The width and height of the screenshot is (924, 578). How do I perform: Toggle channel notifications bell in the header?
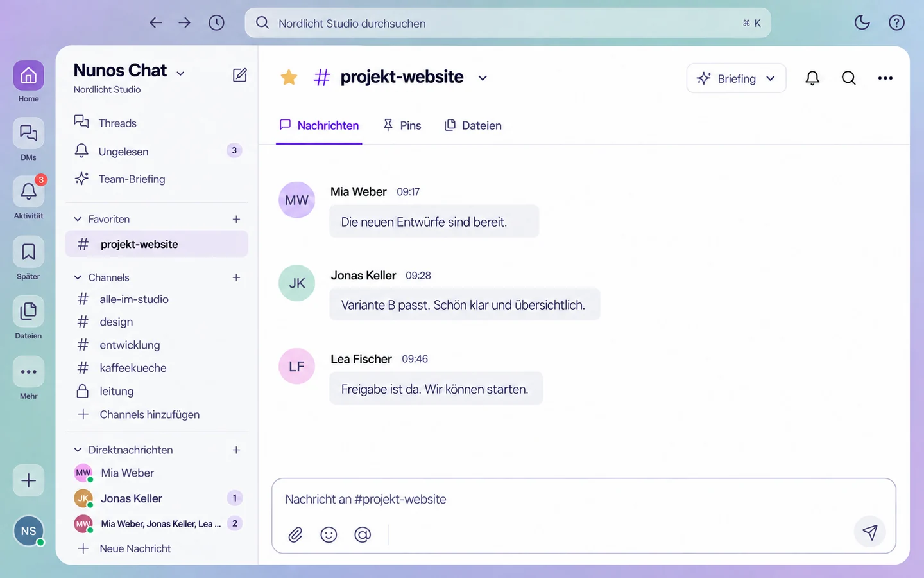812,78
